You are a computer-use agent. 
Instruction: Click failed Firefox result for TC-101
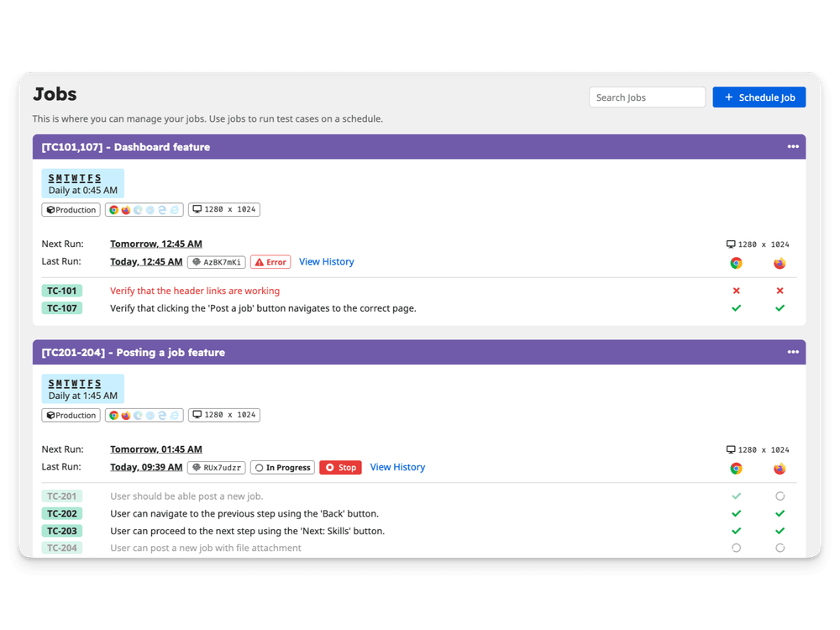click(780, 291)
